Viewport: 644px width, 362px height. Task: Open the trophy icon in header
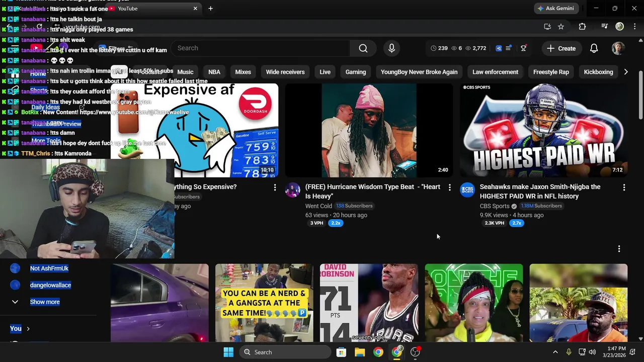(524, 48)
